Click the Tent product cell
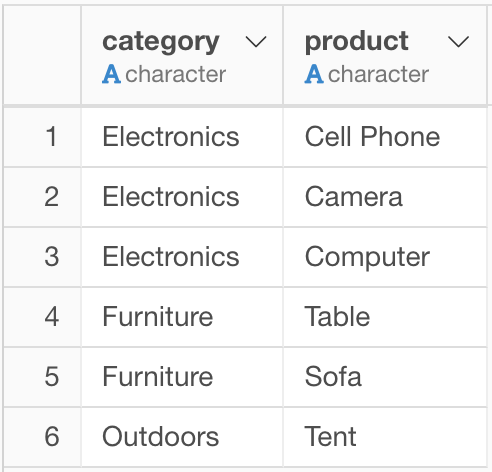The width and height of the screenshot is (492, 472). pos(385,437)
